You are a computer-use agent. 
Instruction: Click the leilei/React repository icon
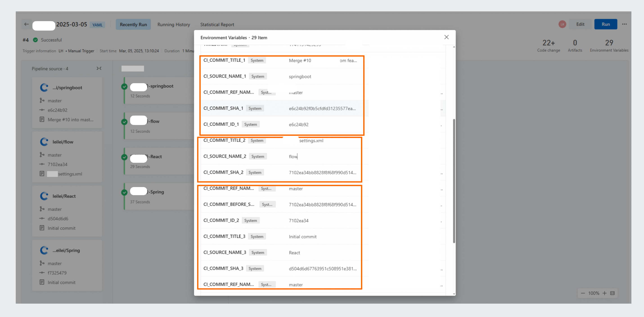44,196
